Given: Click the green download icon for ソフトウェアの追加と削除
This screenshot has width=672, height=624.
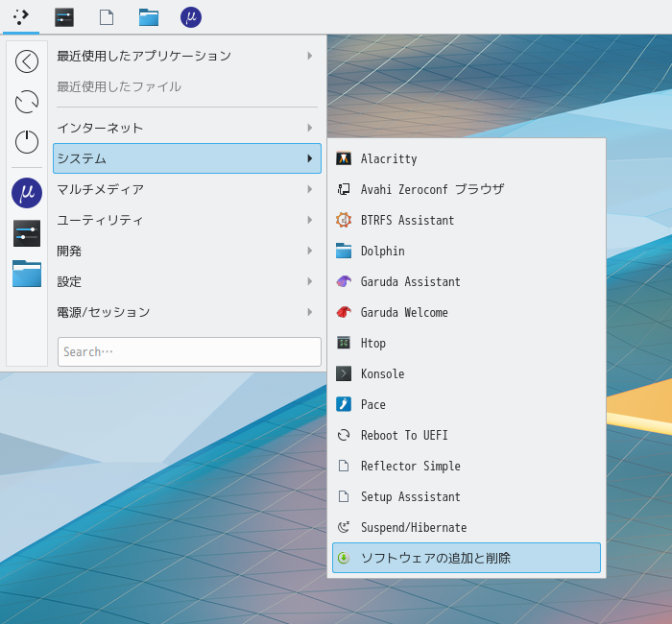Looking at the screenshot, I should (344, 558).
